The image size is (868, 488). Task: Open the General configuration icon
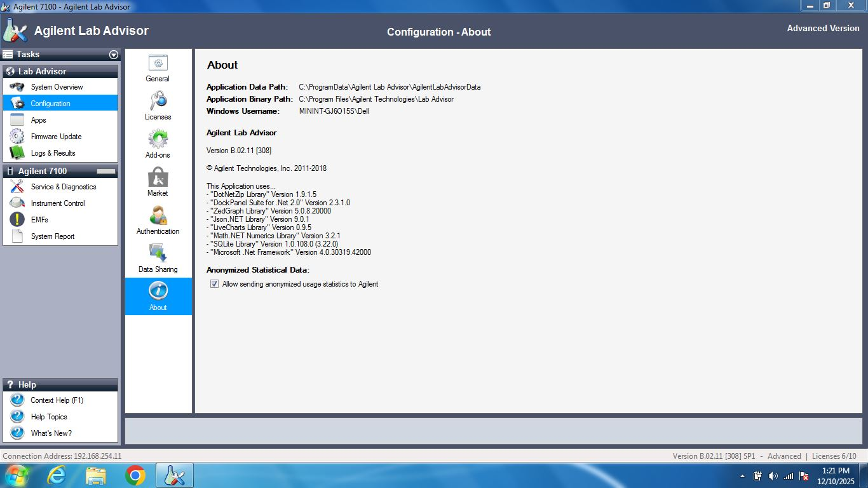click(158, 64)
